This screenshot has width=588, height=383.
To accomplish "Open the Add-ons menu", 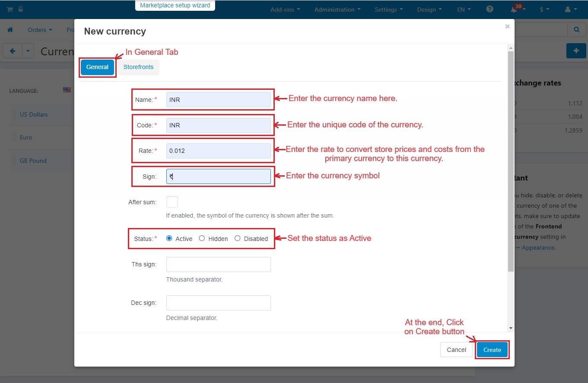I will [285, 9].
